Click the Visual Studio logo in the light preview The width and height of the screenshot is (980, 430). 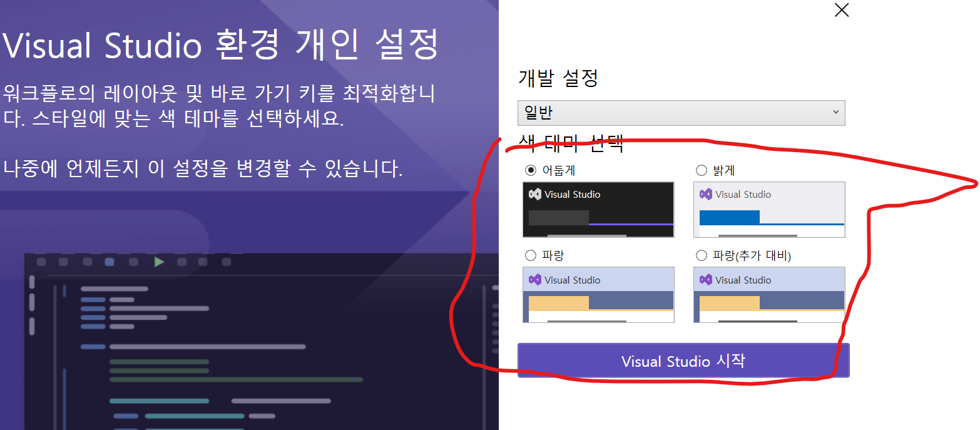[706, 194]
